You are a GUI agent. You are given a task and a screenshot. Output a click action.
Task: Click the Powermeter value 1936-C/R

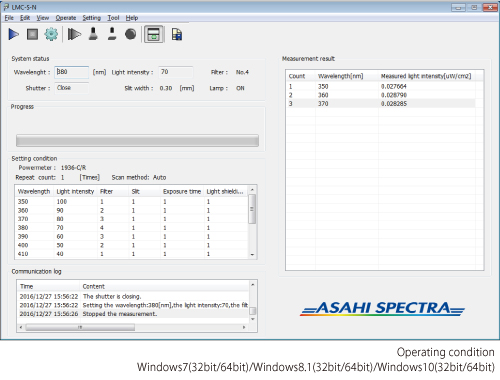tap(73, 168)
